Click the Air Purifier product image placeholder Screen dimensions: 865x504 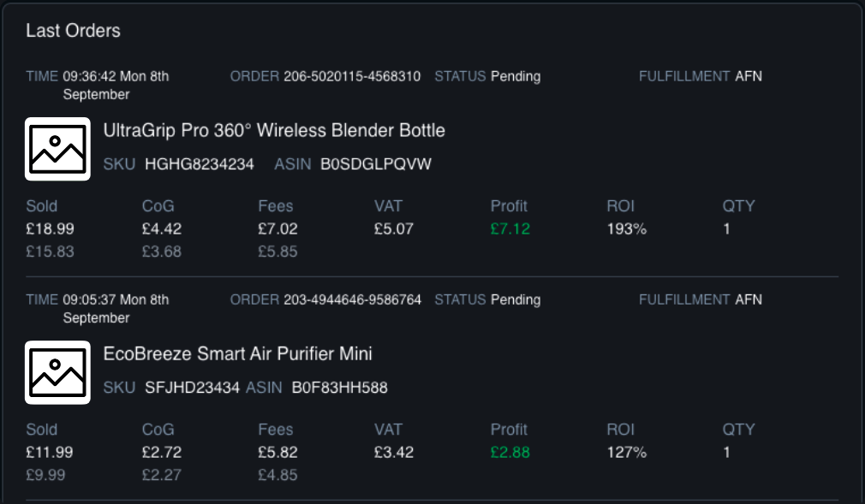click(57, 372)
